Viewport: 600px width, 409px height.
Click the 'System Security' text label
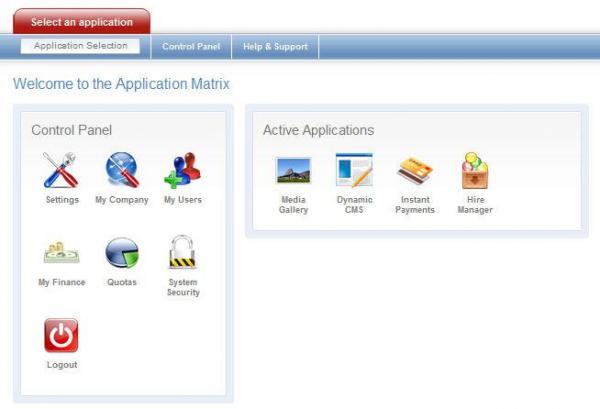coord(183,288)
